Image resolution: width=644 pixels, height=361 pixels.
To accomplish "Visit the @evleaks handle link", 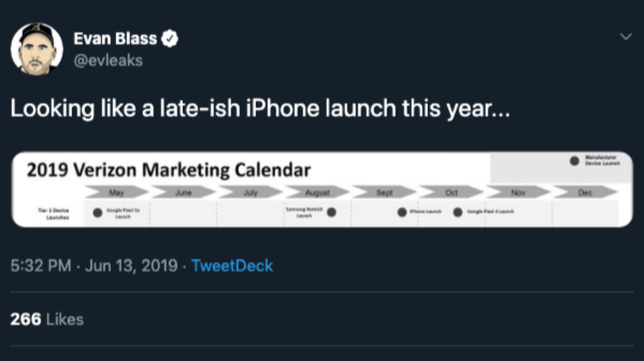I will click(108, 61).
